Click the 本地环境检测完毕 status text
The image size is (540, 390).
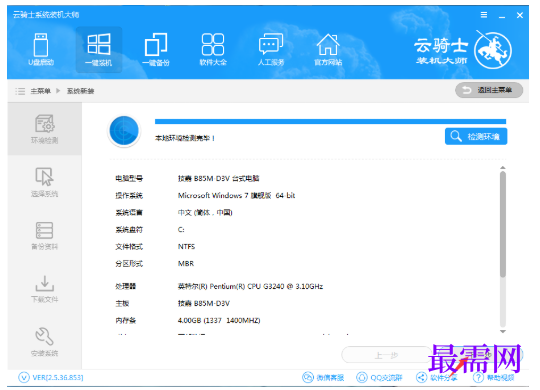tap(185, 138)
